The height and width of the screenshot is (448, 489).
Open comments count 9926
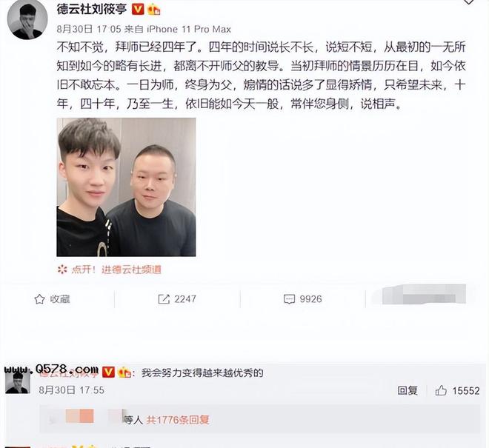click(x=310, y=299)
